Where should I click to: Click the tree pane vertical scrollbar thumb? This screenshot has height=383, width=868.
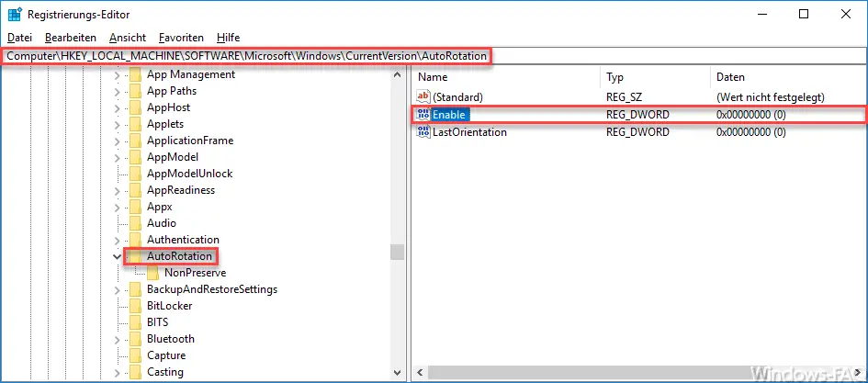coord(397,253)
